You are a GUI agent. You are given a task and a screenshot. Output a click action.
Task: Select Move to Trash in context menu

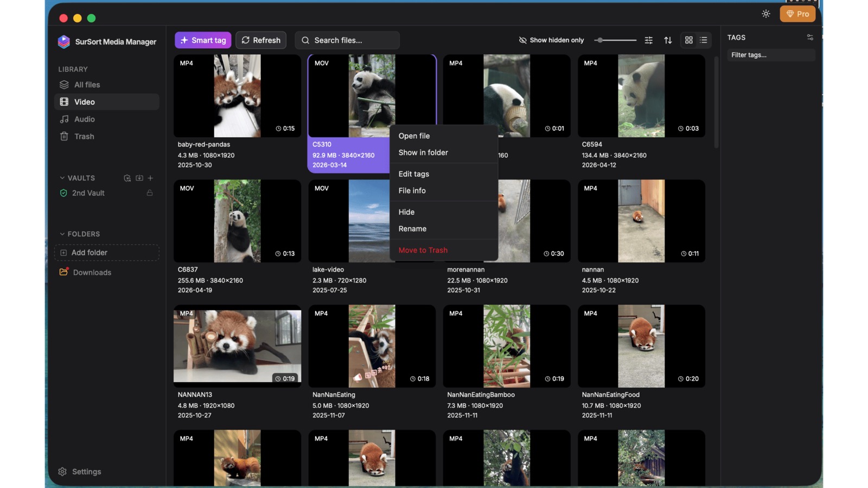pyautogui.click(x=444, y=251)
